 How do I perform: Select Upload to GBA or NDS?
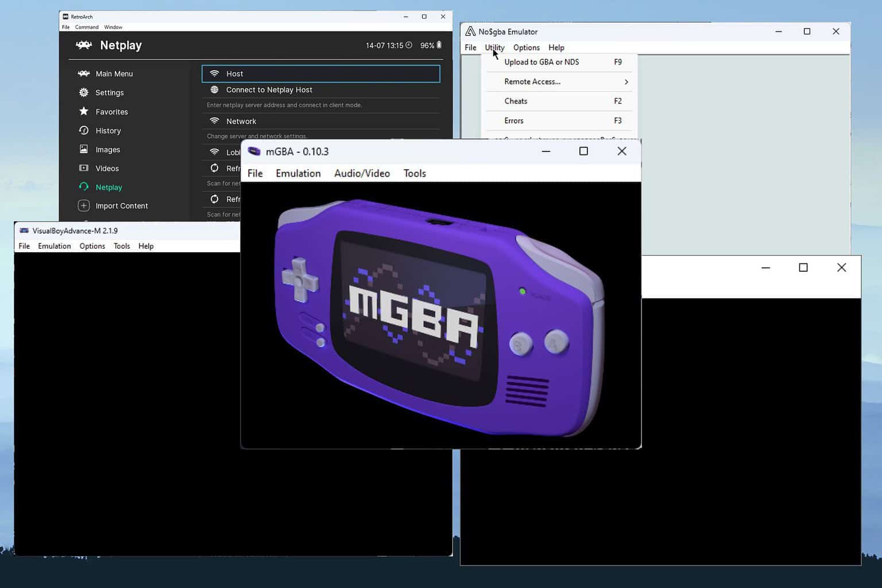[x=542, y=62]
